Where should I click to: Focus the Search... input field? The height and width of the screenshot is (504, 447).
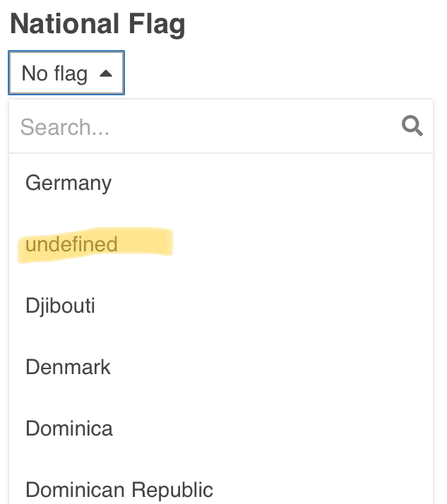click(221, 126)
